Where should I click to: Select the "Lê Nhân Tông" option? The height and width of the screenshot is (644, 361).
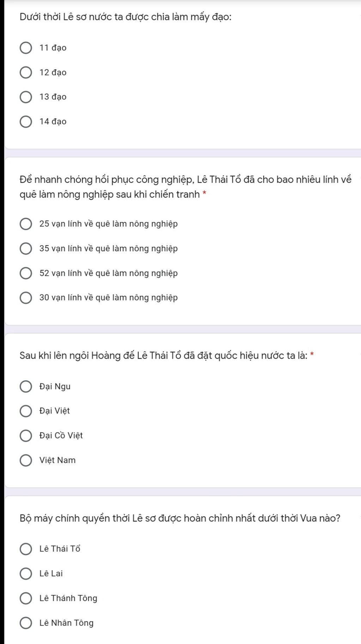[x=26, y=623]
